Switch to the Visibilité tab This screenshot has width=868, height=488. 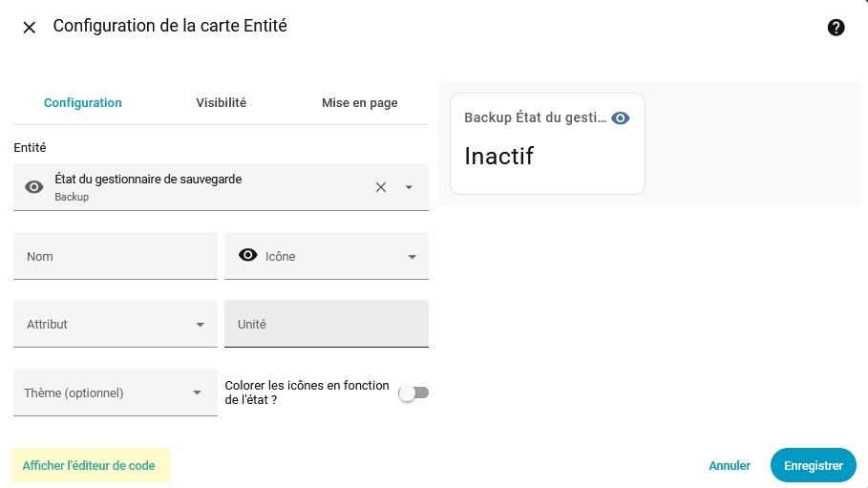[222, 103]
